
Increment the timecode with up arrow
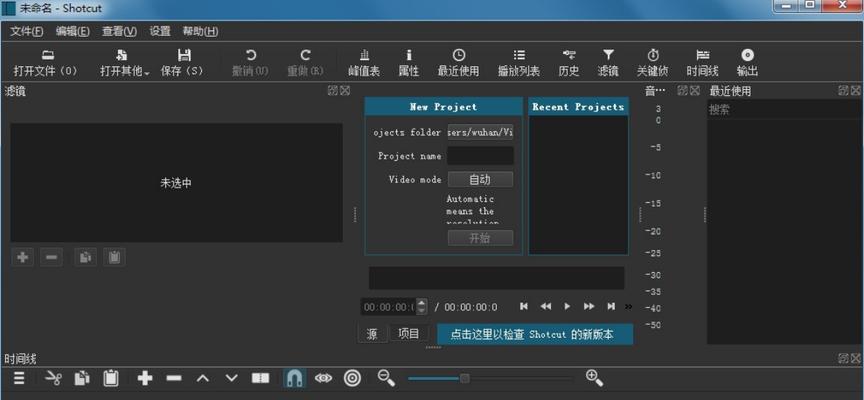(x=422, y=302)
